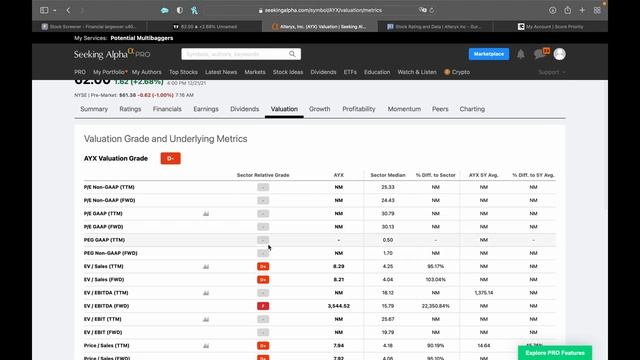Click the translate icon in address bar
This screenshot has height=360, width=640.
422,10
